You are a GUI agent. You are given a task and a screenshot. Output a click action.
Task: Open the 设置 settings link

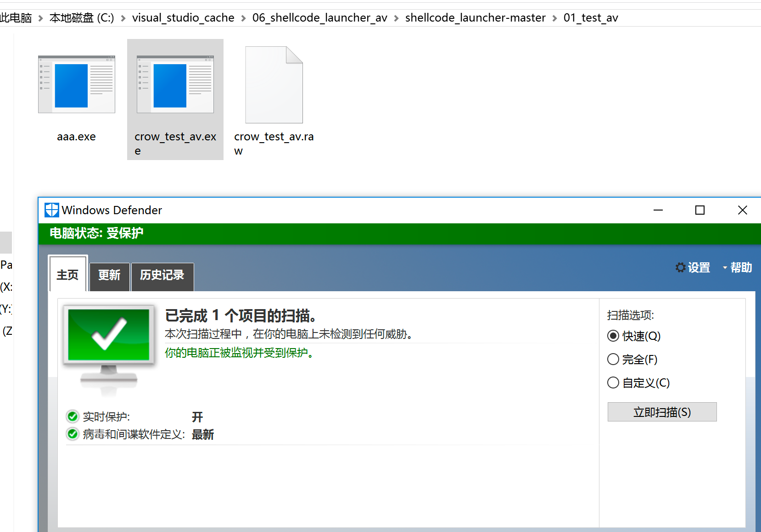coord(699,267)
